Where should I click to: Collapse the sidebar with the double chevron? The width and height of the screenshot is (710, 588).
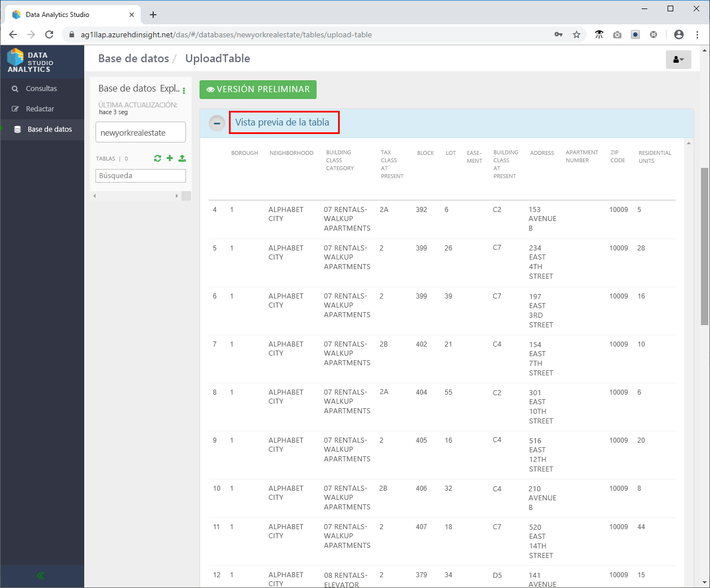(x=40, y=576)
